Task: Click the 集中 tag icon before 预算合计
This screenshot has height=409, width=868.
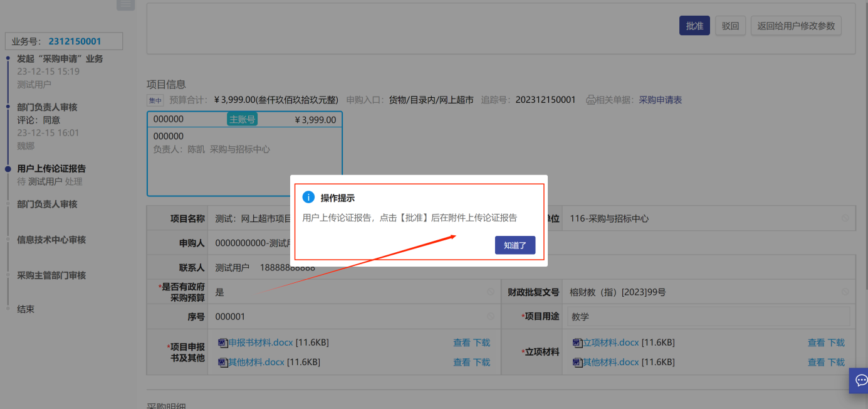Action: (154, 100)
